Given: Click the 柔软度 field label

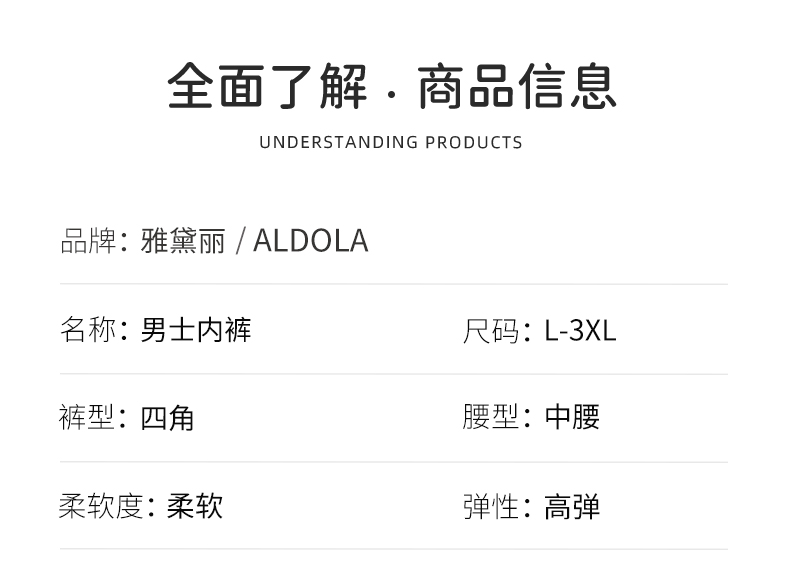Looking at the screenshot, I should pos(102,506).
